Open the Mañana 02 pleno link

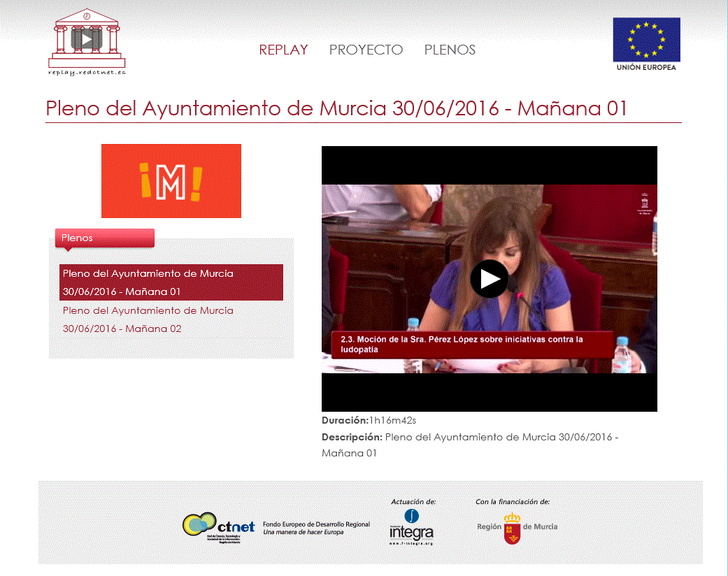point(148,319)
